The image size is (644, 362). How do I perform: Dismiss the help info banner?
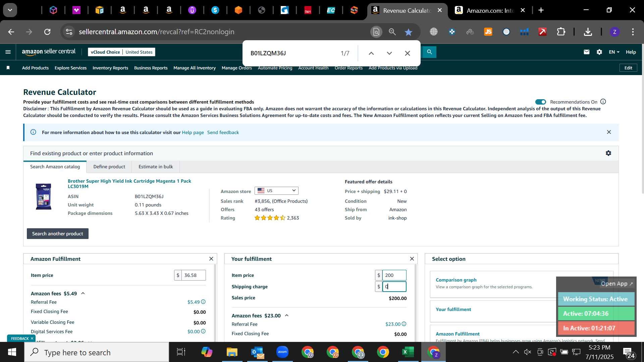pyautogui.click(x=609, y=132)
